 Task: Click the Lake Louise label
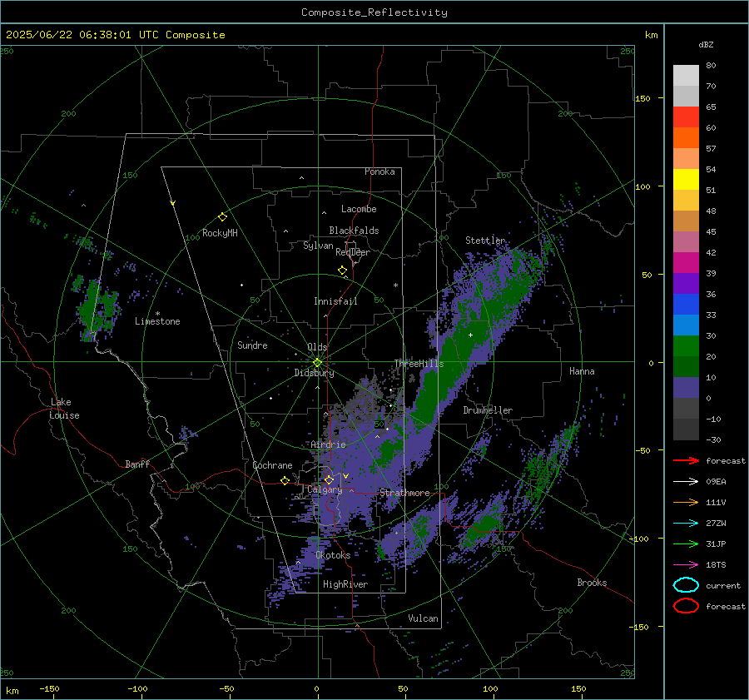64,409
